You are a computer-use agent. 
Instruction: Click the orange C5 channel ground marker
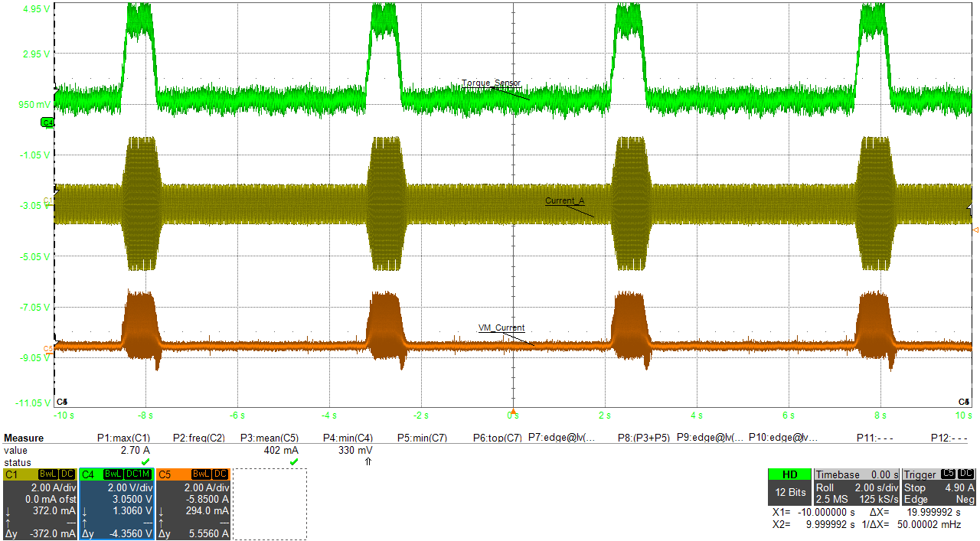(x=48, y=349)
